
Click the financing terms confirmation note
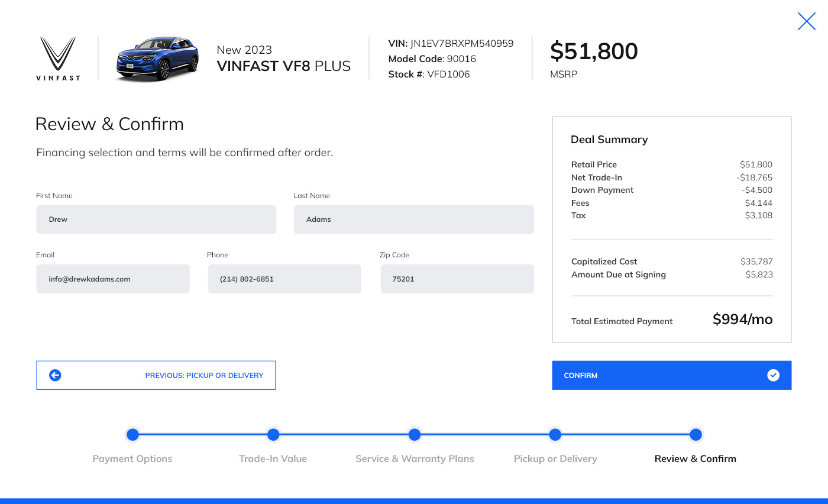[185, 153]
